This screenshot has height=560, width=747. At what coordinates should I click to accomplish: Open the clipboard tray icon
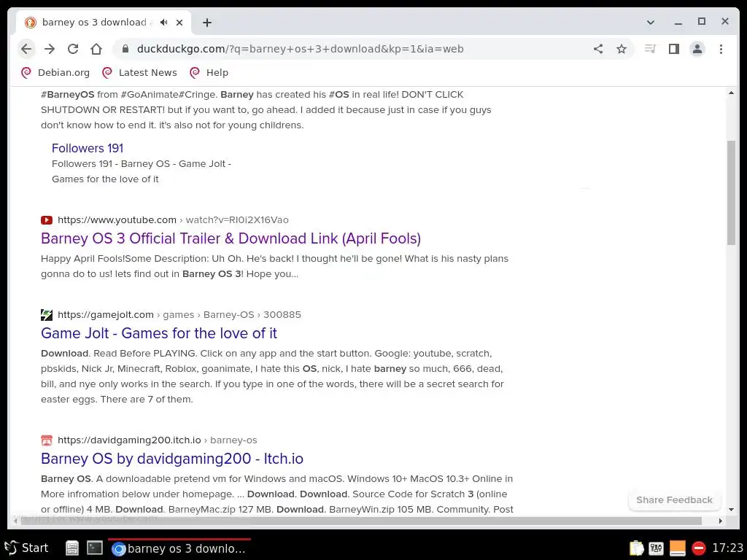(636, 548)
